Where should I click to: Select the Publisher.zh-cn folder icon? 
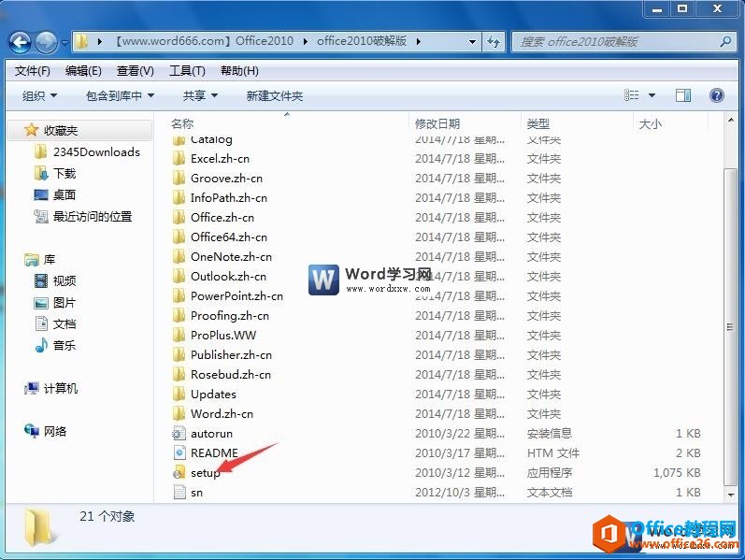(179, 355)
